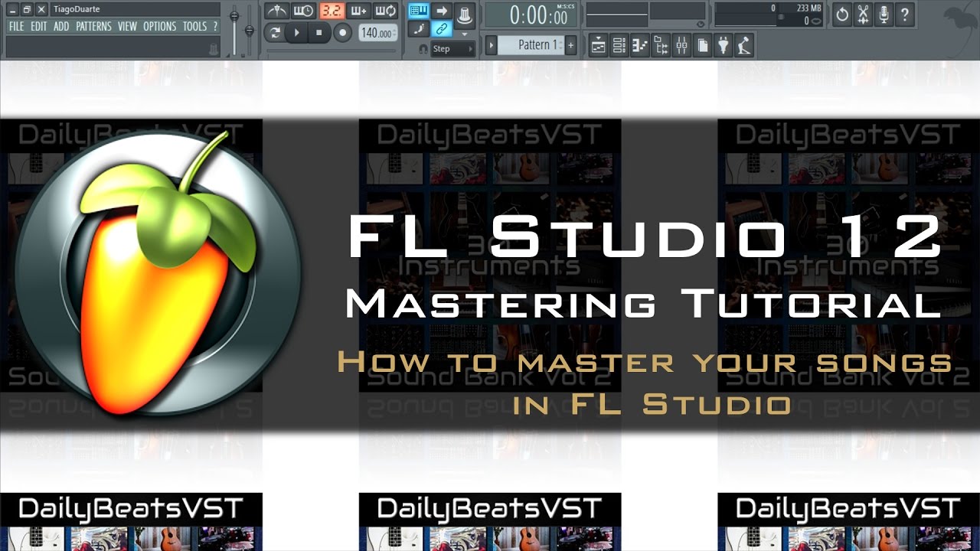Open the OPTIONS menu

click(160, 26)
